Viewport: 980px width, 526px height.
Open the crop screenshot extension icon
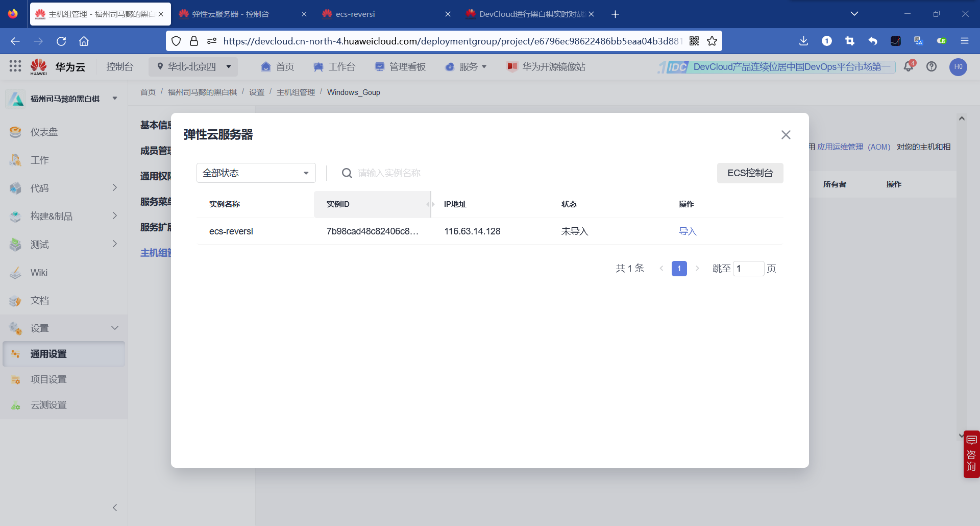pyautogui.click(x=850, y=41)
